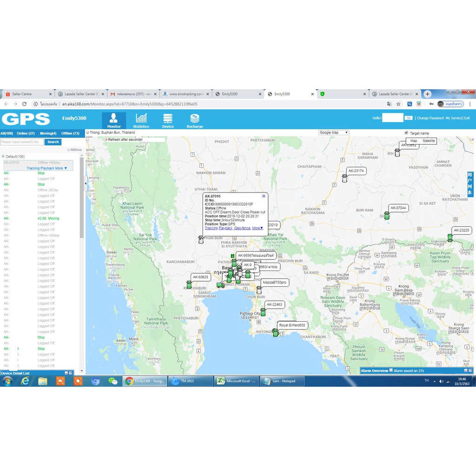The width and height of the screenshot is (476, 476).
Task: Open Playback link in the AK-87010 popup
Action: [225, 228]
